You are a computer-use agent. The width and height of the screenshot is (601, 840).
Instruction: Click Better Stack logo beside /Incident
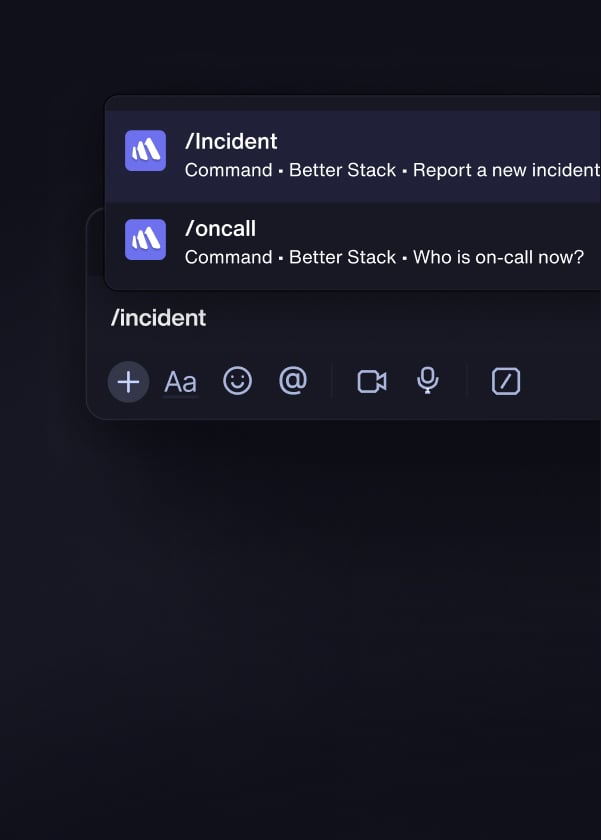[145, 151]
